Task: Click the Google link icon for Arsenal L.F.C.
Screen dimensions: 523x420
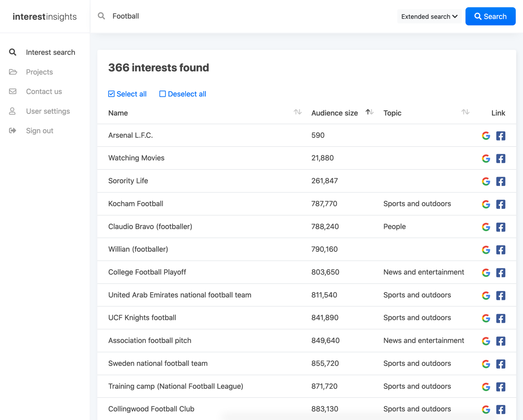Action: click(x=486, y=136)
